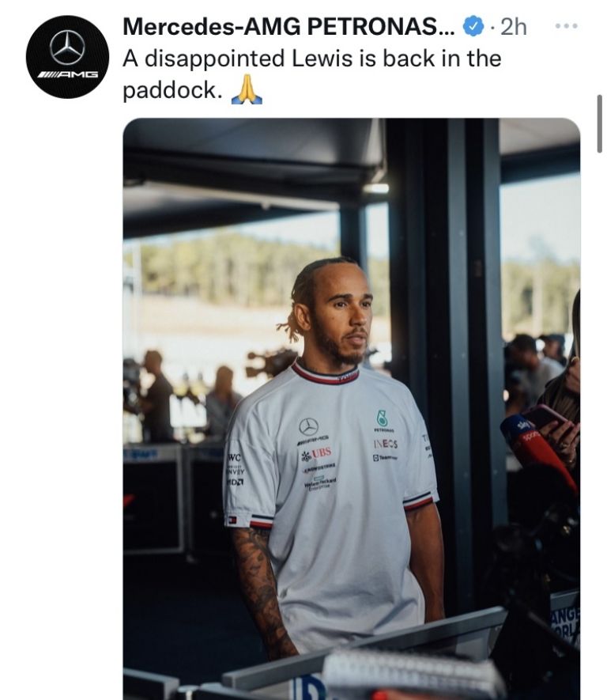The height and width of the screenshot is (700, 607).
Task: Open the Mercedes-AMG profile avatar
Action: (67, 57)
